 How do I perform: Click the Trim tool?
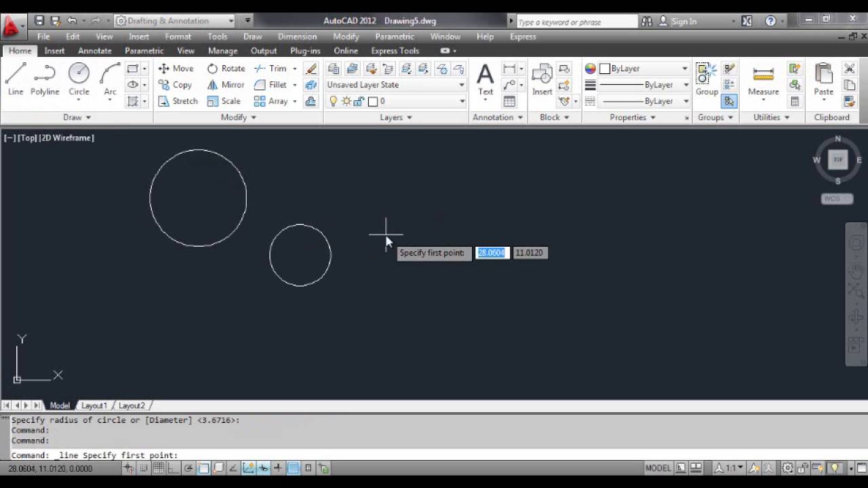point(270,68)
